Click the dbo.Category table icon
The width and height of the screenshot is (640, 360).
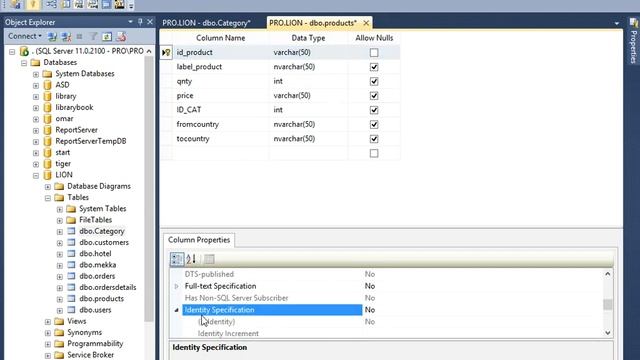pyautogui.click(x=71, y=231)
